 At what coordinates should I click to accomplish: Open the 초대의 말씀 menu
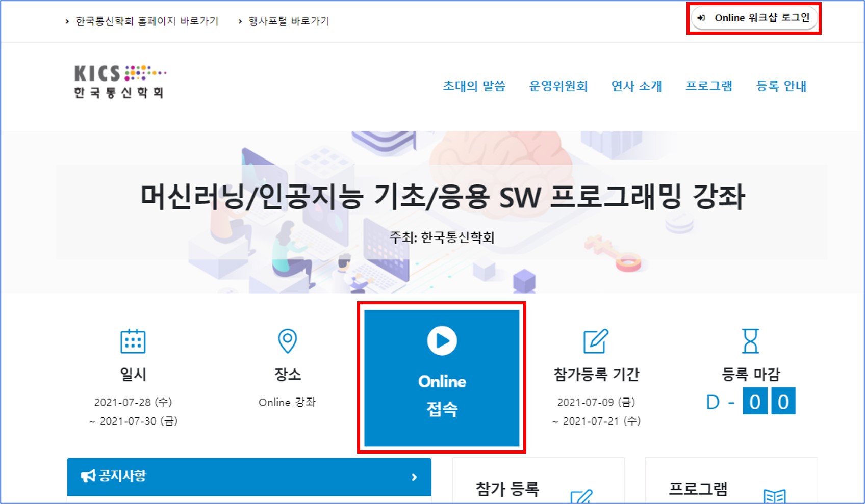(474, 86)
